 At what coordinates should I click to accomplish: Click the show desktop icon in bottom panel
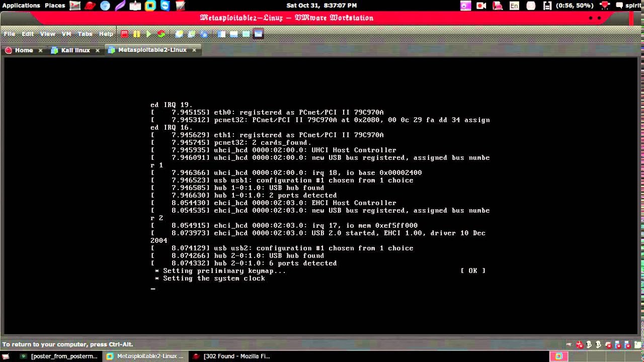pyautogui.click(x=7, y=356)
